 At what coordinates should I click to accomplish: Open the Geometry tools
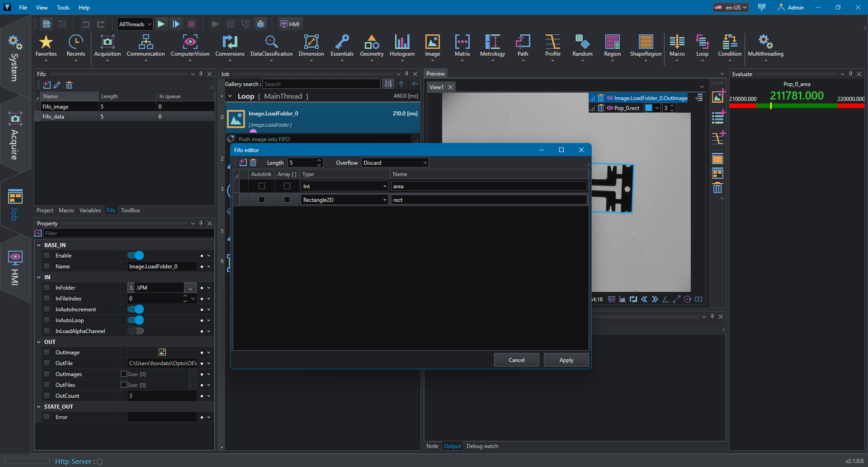(x=372, y=47)
